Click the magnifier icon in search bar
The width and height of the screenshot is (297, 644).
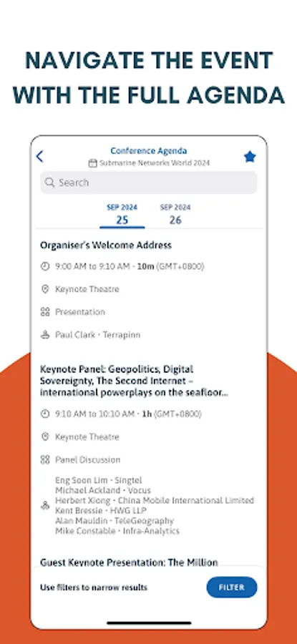pos(49,182)
